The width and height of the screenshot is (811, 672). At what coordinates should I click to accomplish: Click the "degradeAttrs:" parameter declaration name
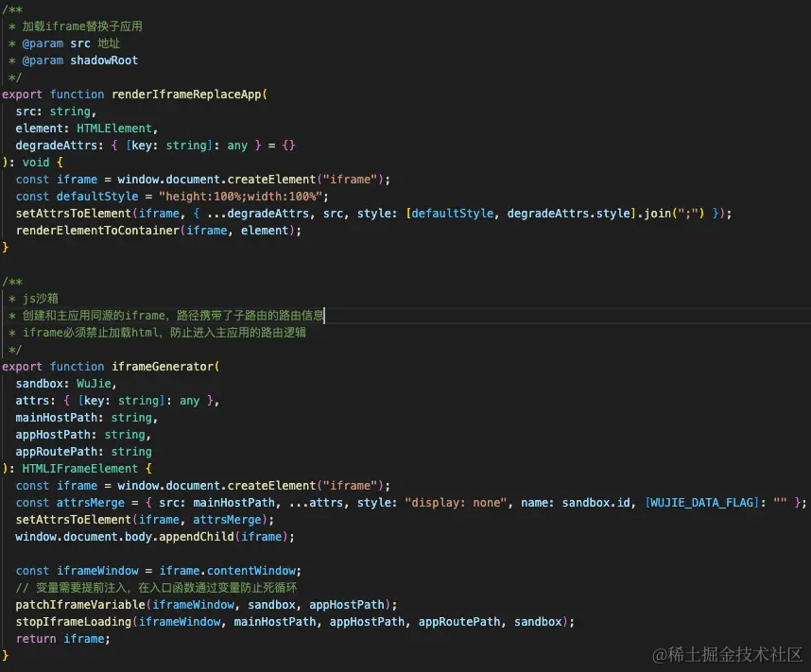pyautogui.click(x=60, y=146)
